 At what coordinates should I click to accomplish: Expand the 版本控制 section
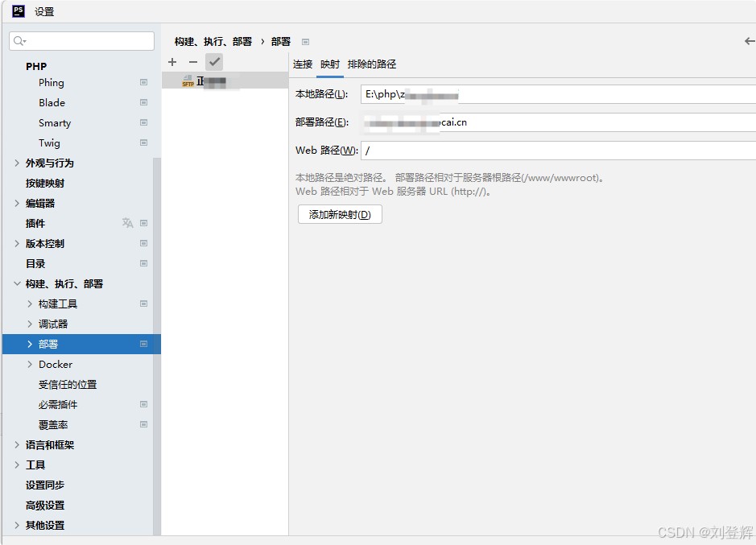[x=17, y=244]
